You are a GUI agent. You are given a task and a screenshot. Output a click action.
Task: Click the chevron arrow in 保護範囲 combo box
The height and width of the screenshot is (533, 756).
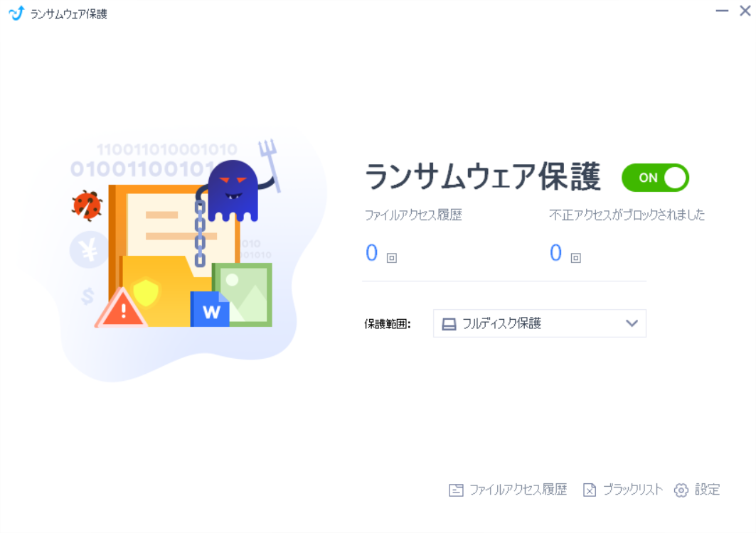[632, 323]
